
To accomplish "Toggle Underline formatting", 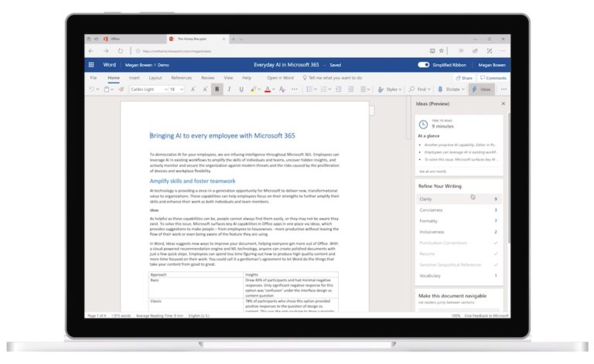I will pyautogui.click(x=241, y=90).
